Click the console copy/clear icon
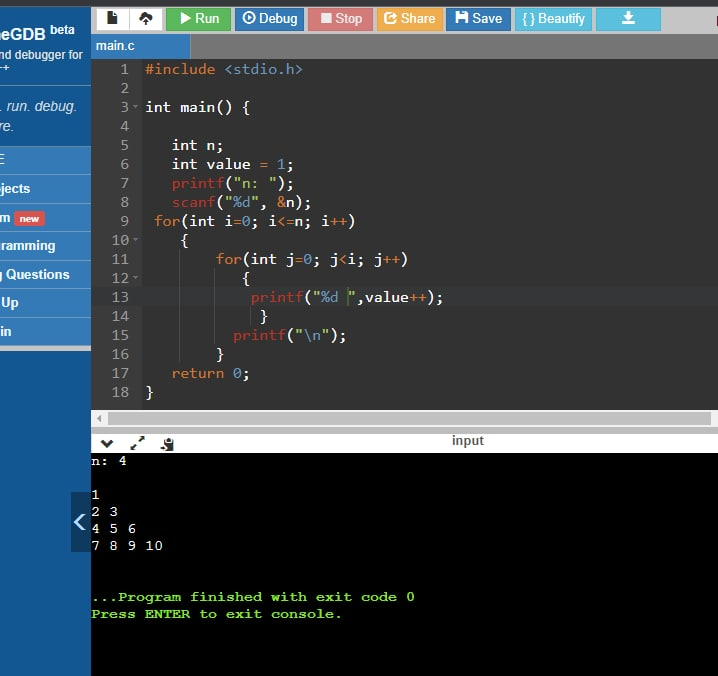This screenshot has width=718, height=676. (x=167, y=444)
